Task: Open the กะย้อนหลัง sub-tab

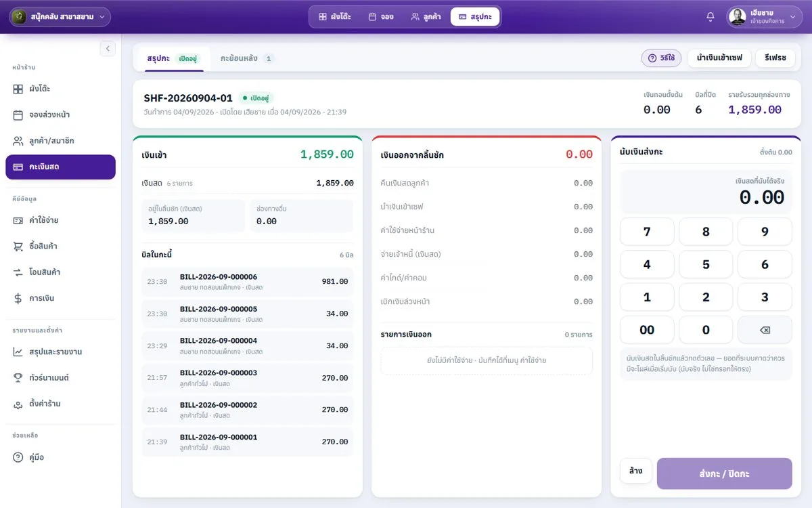Action: pyautogui.click(x=247, y=58)
